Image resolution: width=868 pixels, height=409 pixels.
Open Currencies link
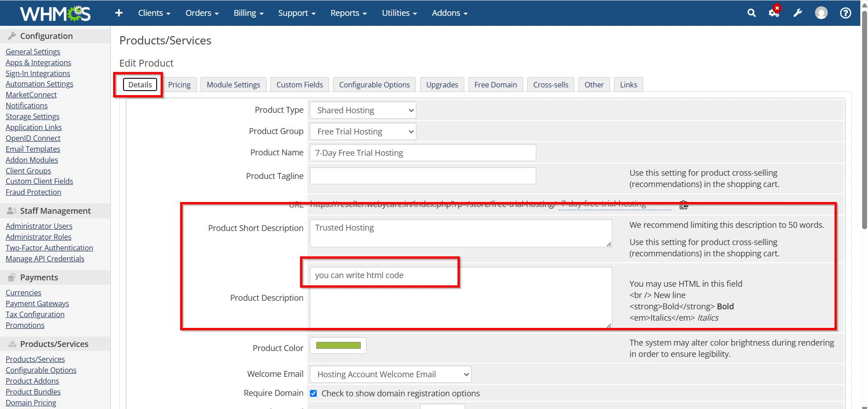pos(23,293)
